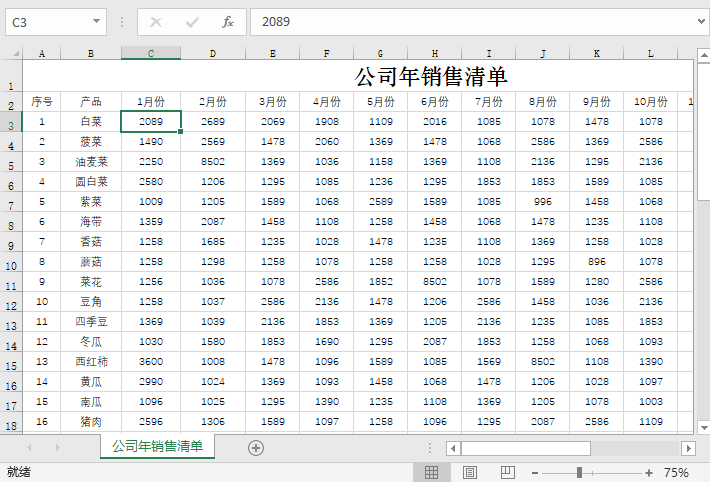Select column D header

(x=212, y=53)
